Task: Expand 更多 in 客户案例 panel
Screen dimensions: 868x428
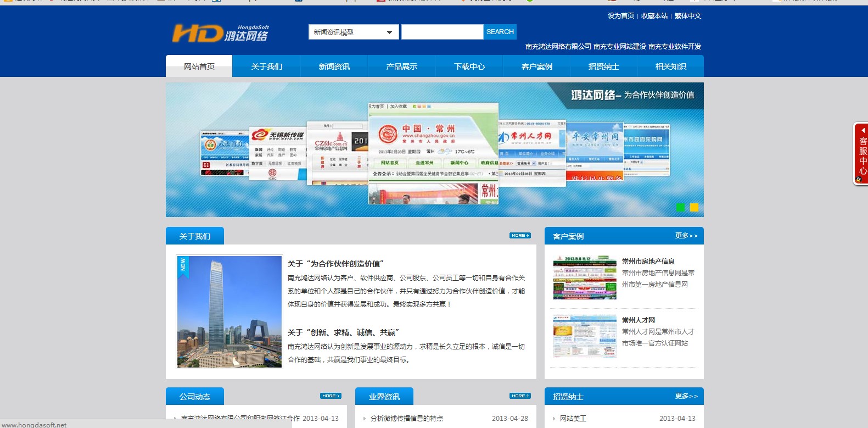Action: (x=686, y=236)
